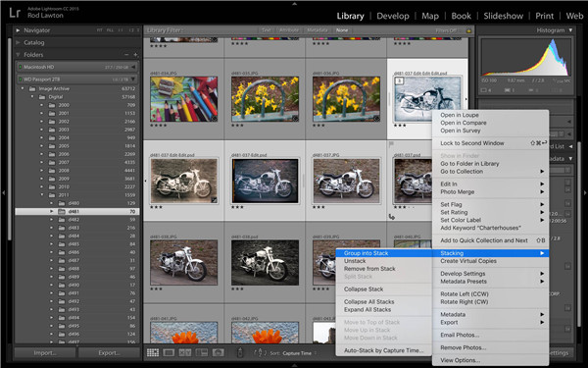
Task: Switch to the Map module
Action: [430, 16]
